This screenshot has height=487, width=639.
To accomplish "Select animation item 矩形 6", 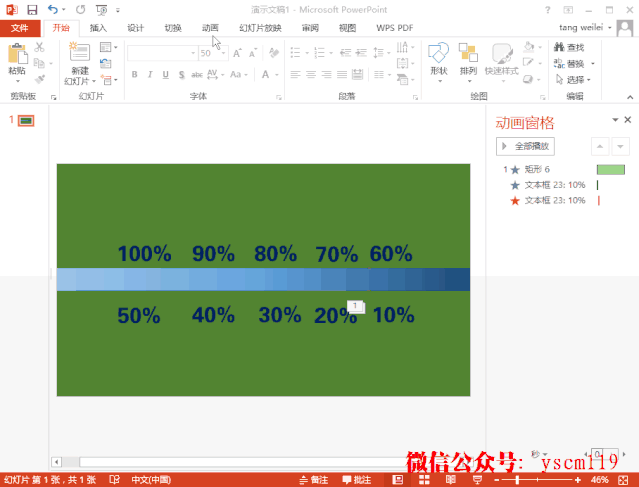I will 564,170.
